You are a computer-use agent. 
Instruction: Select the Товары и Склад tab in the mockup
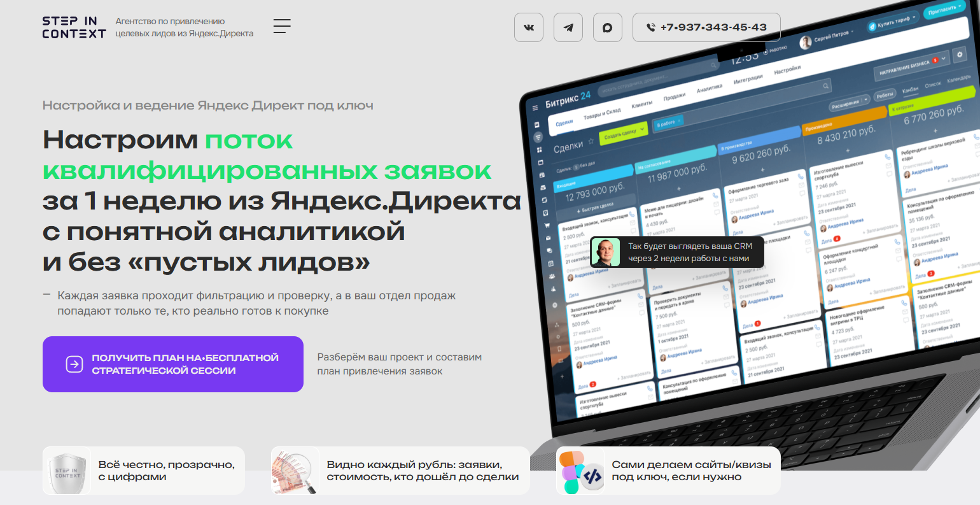point(601,113)
